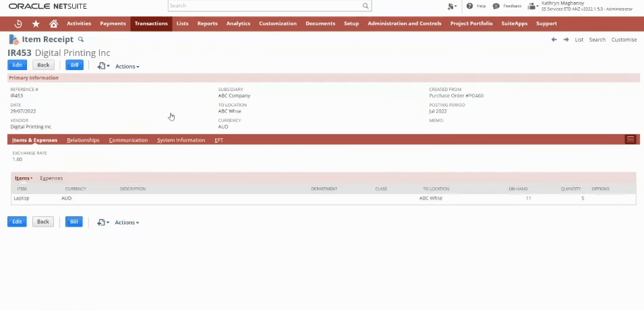Open the bottom print/new document icon dropdown
Viewport: 644px width, 310px height.
click(103, 222)
